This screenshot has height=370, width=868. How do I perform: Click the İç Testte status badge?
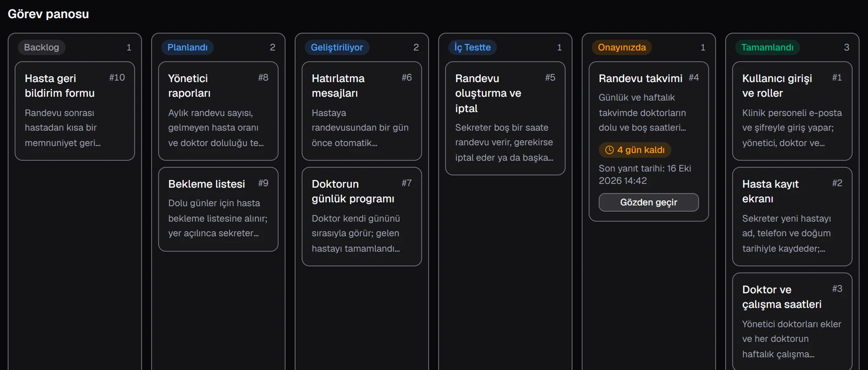(x=472, y=47)
